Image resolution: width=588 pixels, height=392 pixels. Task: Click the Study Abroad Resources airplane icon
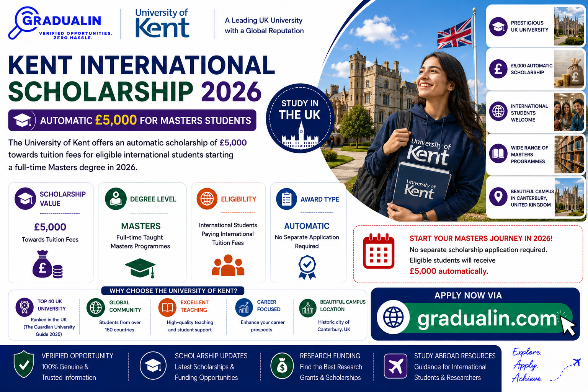click(x=395, y=366)
